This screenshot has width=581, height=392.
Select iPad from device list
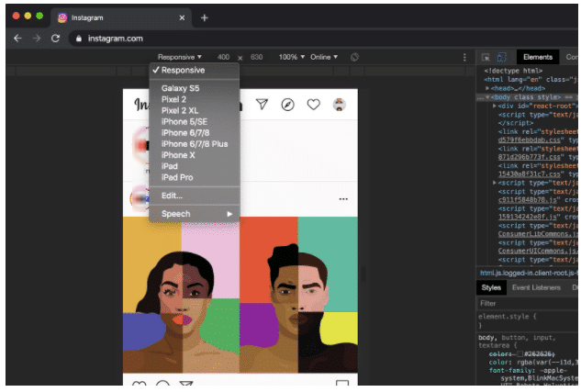tap(195, 166)
